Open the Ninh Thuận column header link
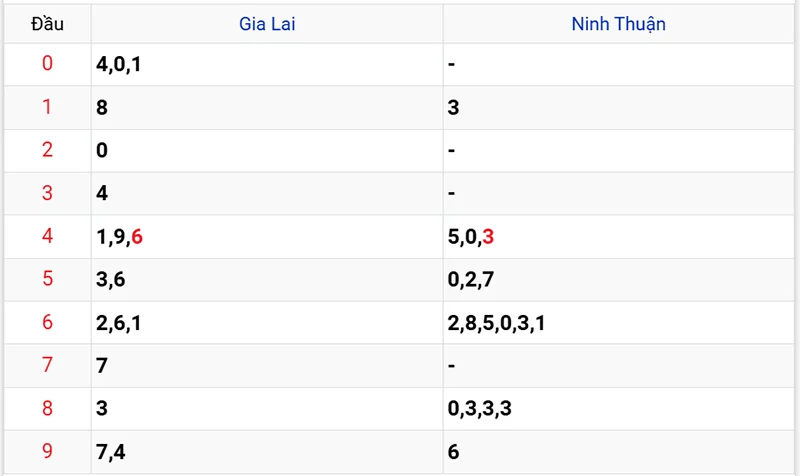Screen dimensions: 800x476 point(618,24)
